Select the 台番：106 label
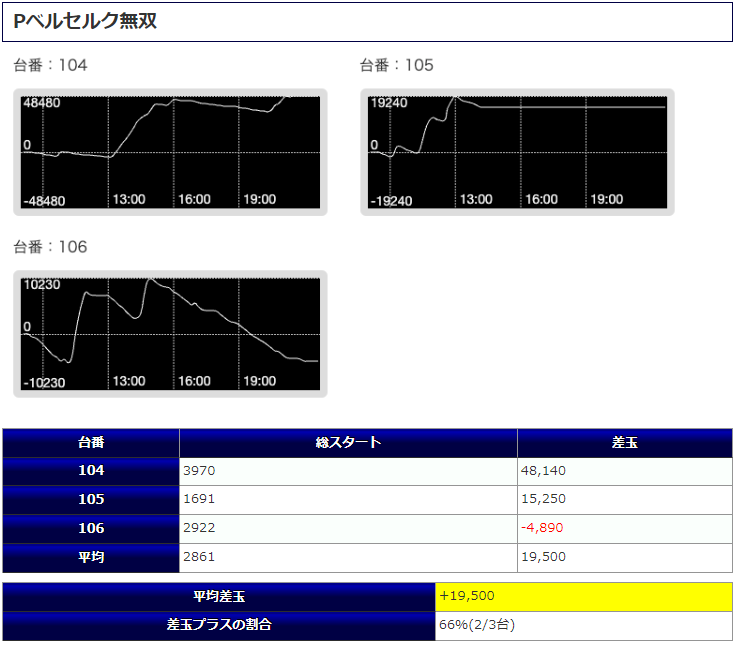This screenshot has width=738, height=649. click(x=50, y=247)
